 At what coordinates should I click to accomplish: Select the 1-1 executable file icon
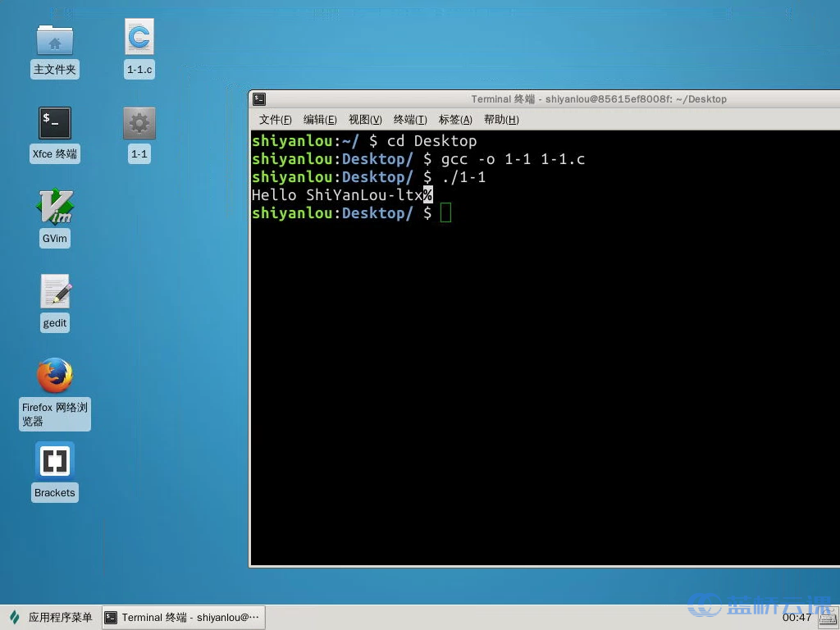tap(139, 123)
